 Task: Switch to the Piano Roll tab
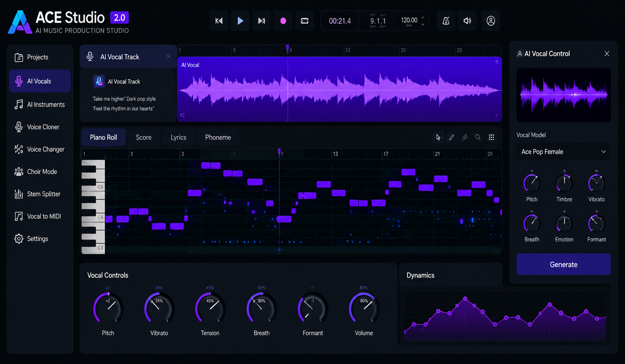[103, 137]
